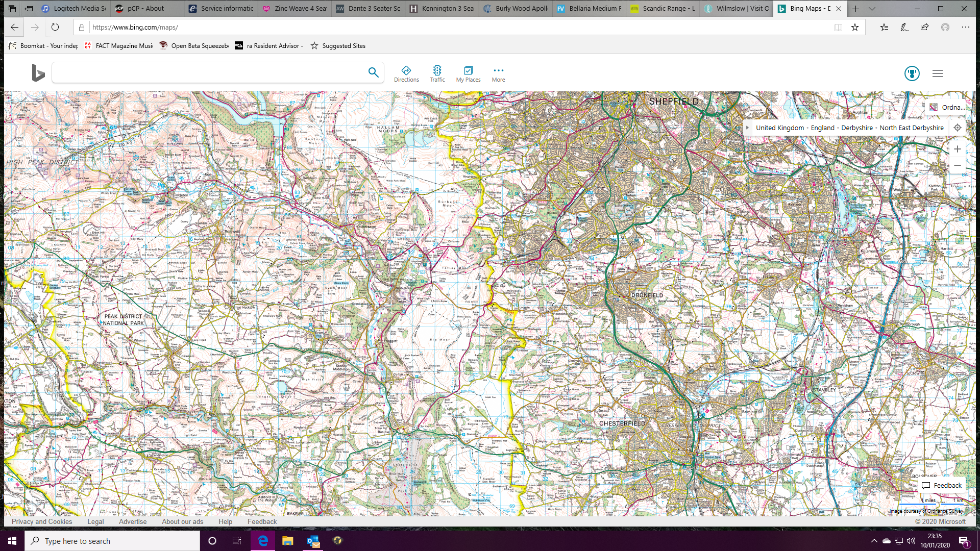980x551 pixels.
Task: Click the Bing logo
Action: click(38, 73)
